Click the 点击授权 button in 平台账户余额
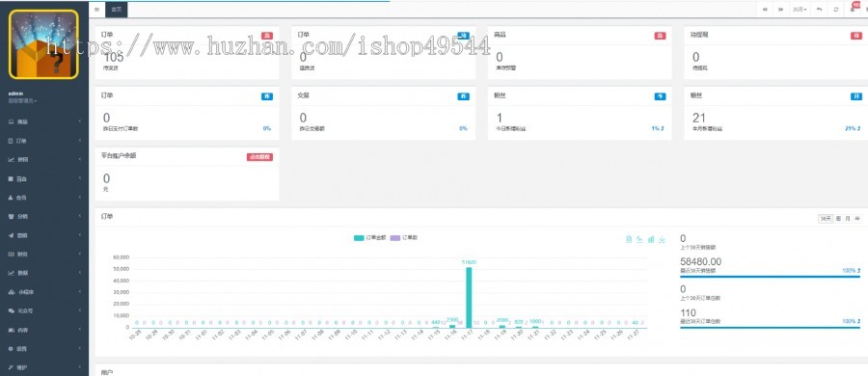Viewport: 868px width, 376px height. 259,157
